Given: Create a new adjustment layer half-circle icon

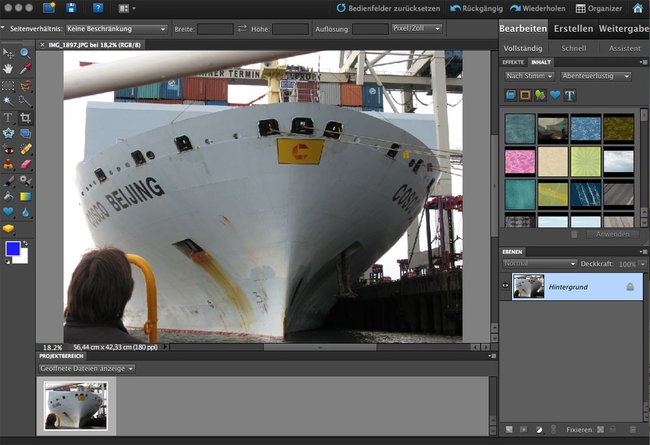Looking at the screenshot, I should tap(538, 430).
